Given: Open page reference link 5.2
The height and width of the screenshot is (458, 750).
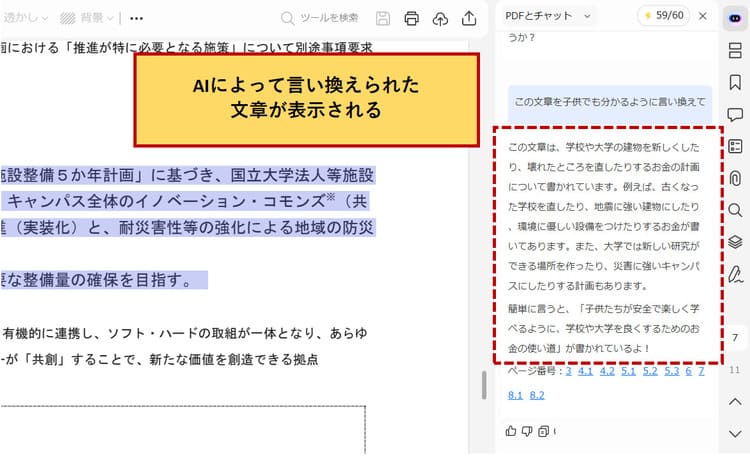Looking at the screenshot, I should [650, 371].
